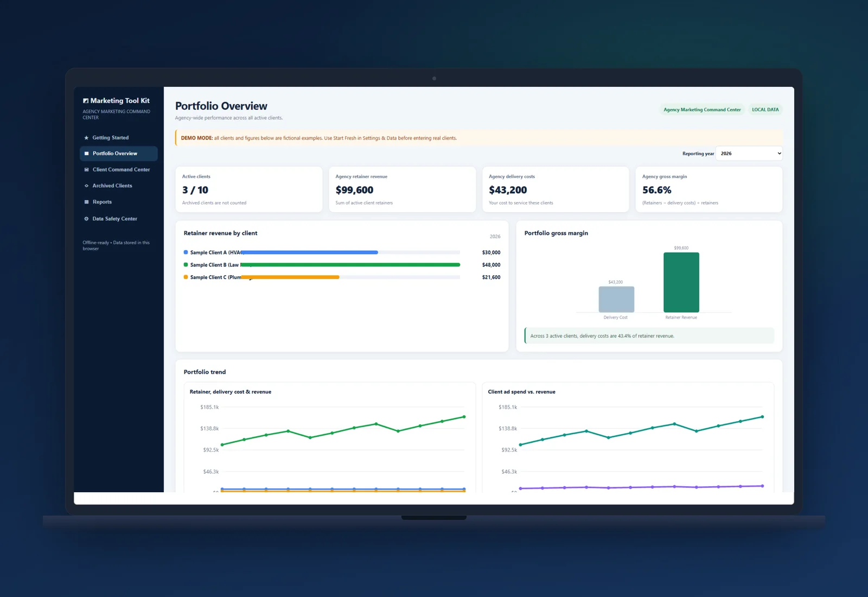Click the blue dot beside Sample Client A
Image resolution: width=868 pixels, height=597 pixels.
[186, 252]
